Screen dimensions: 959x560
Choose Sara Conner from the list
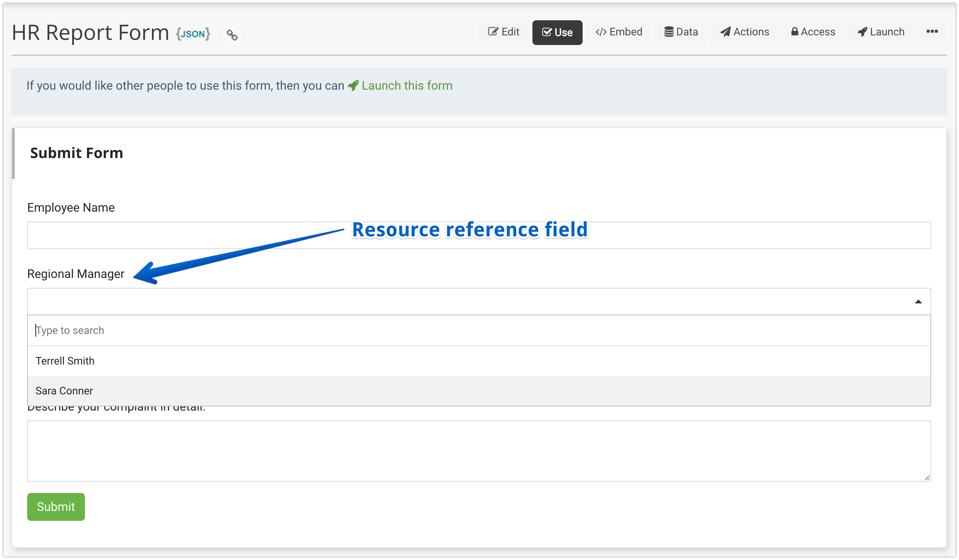64,391
